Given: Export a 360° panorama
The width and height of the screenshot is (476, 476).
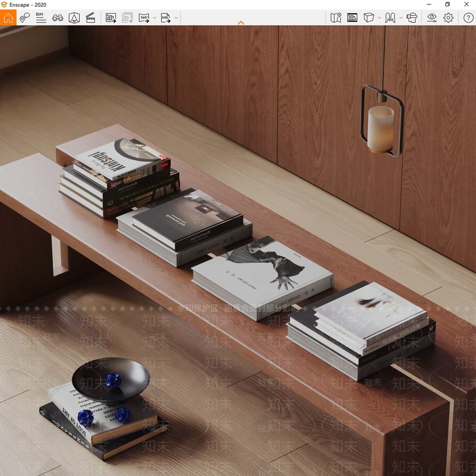Looking at the screenshot, I should coord(144,18).
